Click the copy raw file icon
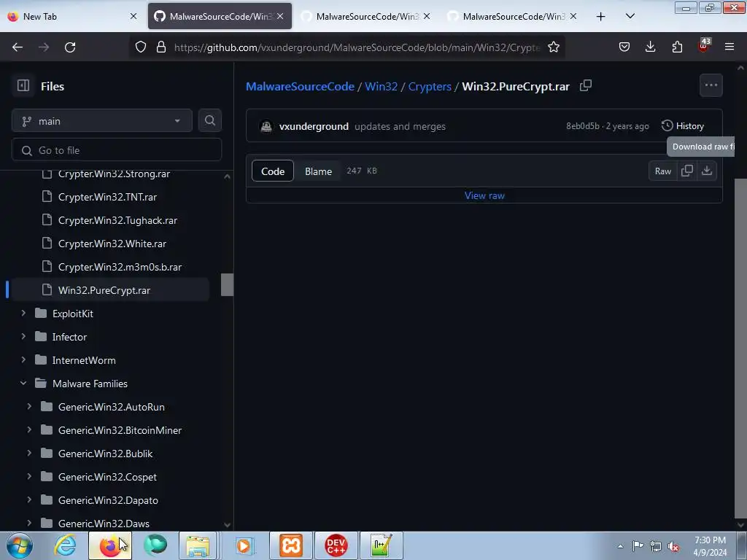Viewport: 747px width, 560px height. [687, 171]
